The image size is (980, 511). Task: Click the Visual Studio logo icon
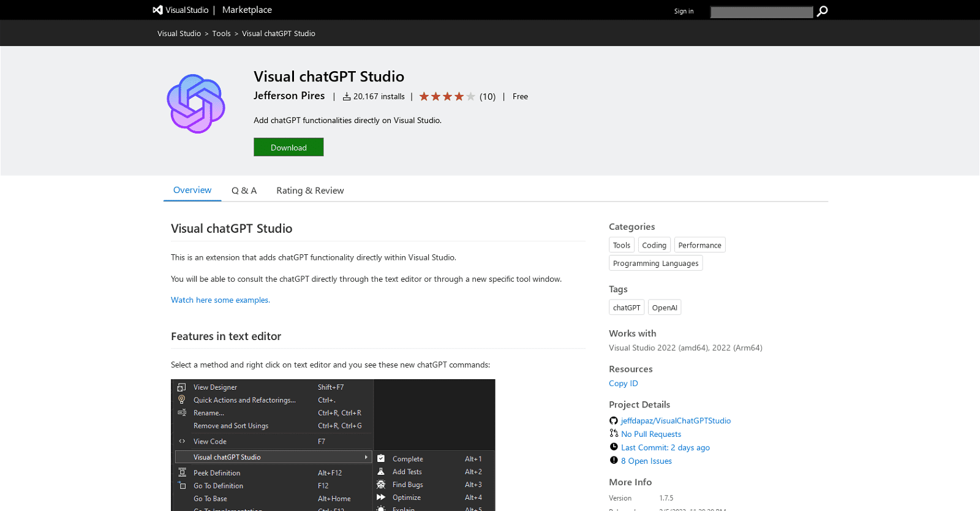click(x=158, y=10)
